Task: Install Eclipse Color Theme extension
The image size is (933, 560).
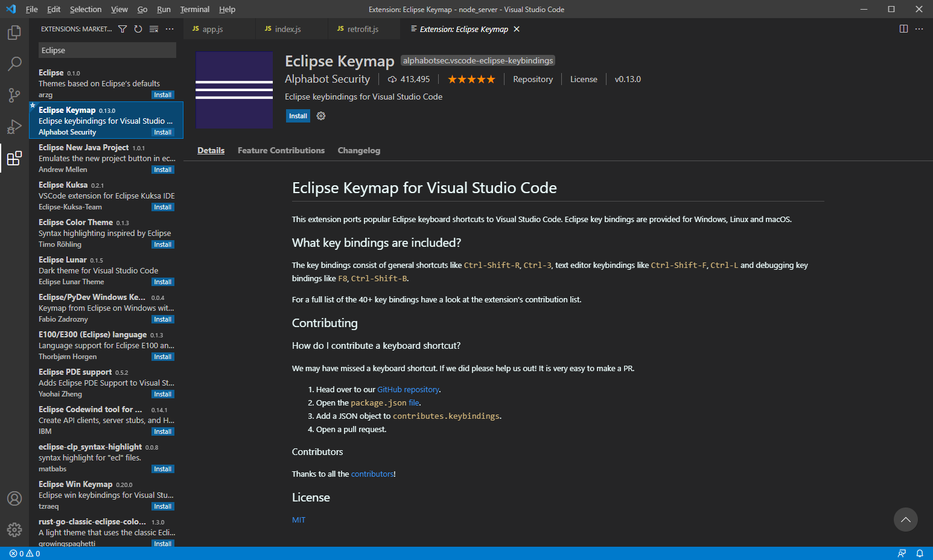Action: 163,244
